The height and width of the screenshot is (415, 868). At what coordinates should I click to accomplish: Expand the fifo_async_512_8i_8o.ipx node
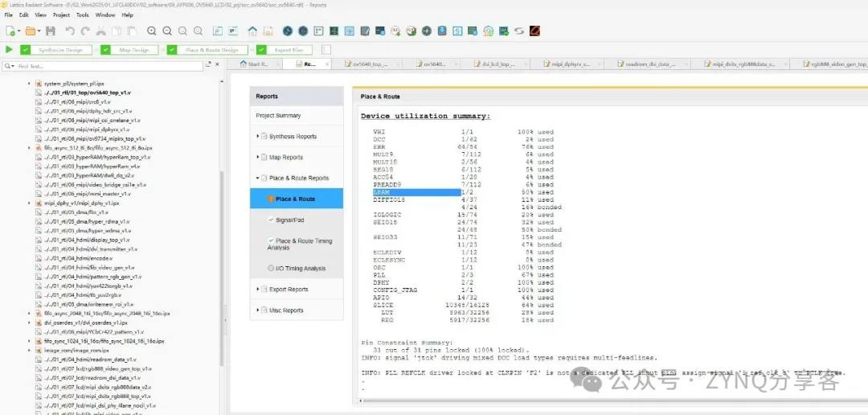pos(30,148)
